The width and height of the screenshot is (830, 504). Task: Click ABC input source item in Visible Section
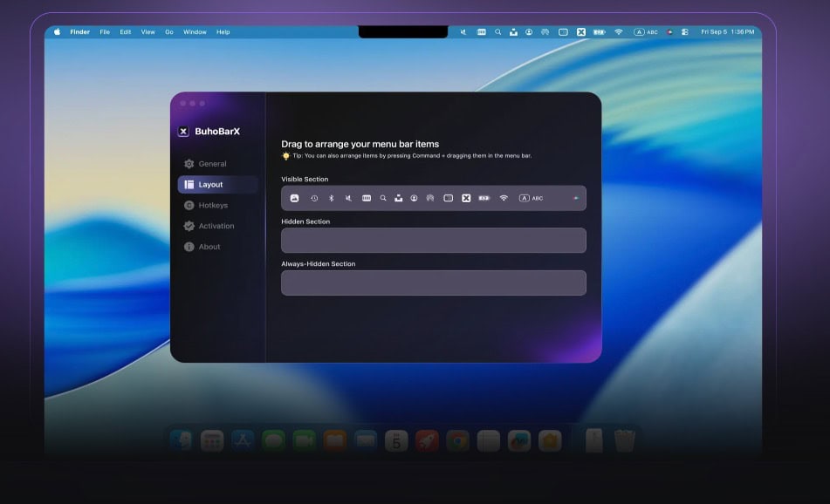531,199
